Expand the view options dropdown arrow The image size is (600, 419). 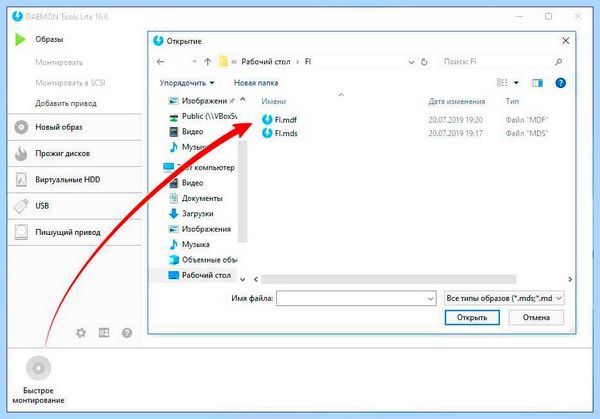tap(516, 83)
